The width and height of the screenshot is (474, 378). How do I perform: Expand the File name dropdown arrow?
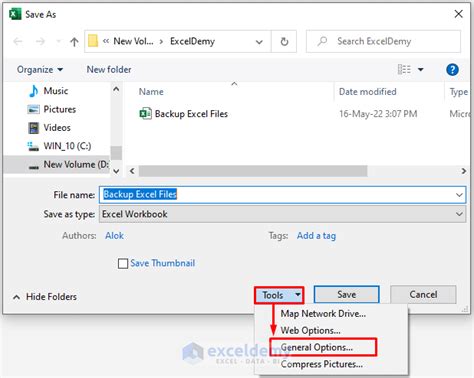(459, 195)
